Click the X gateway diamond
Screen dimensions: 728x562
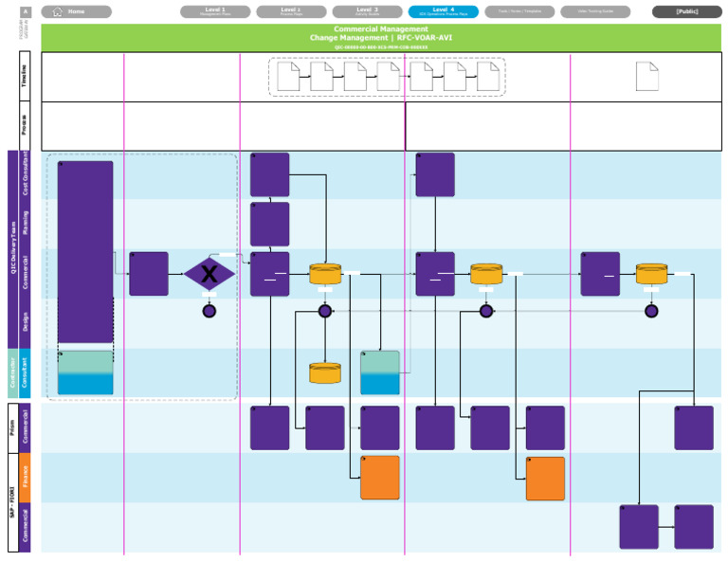point(209,274)
